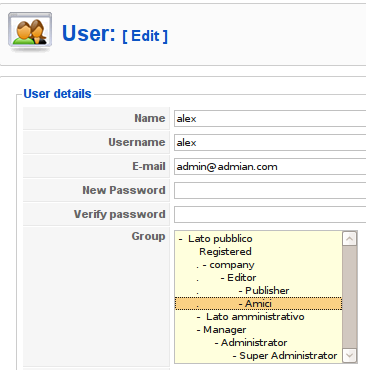This screenshot has width=366, height=370.
Task: Select the Registered group
Action: 258,252
